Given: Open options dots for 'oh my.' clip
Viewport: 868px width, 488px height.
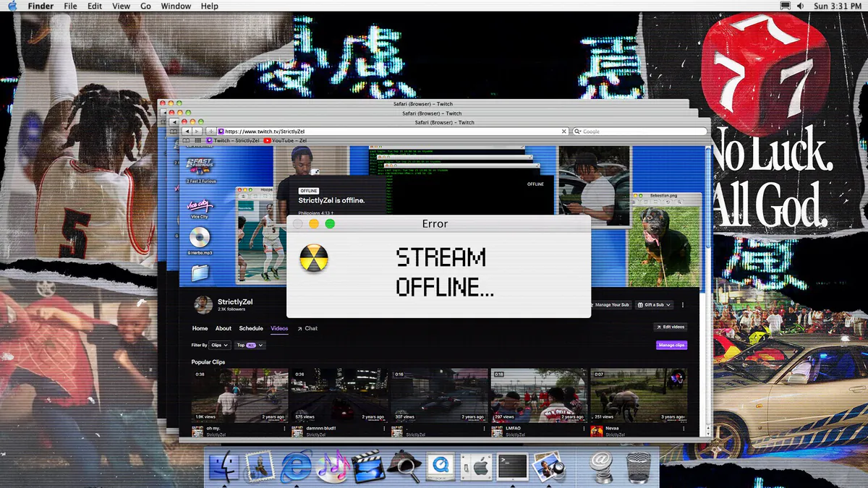Looking at the screenshot, I should tap(284, 428).
